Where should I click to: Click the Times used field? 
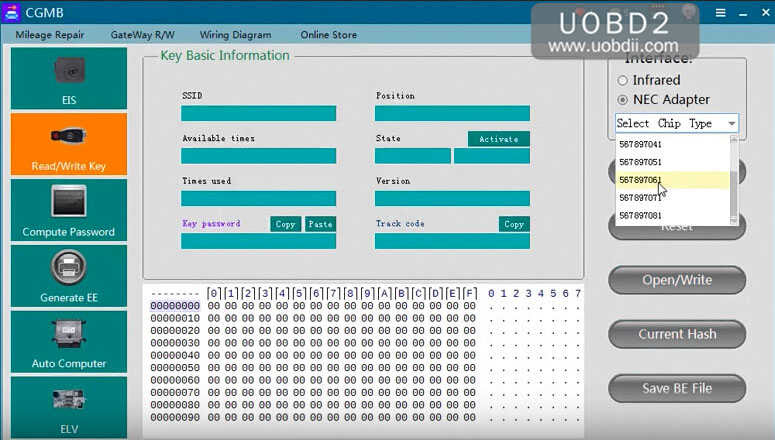click(x=258, y=198)
